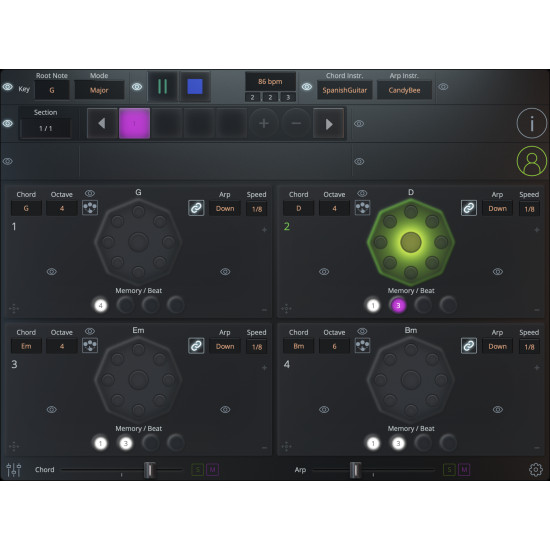
Task: Change pad 3 chord Em selector
Action: click(x=26, y=346)
